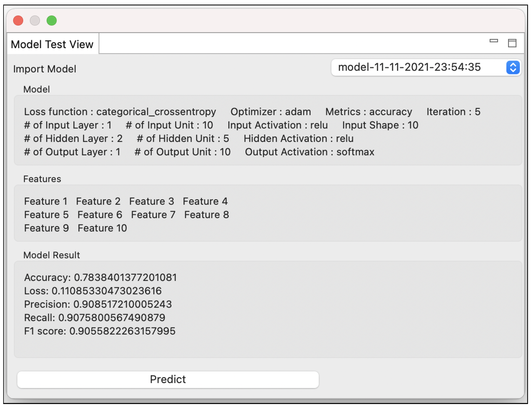Click the Feature 7 label
The width and height of the screenshot is (532, 408).
pos(153,215)
